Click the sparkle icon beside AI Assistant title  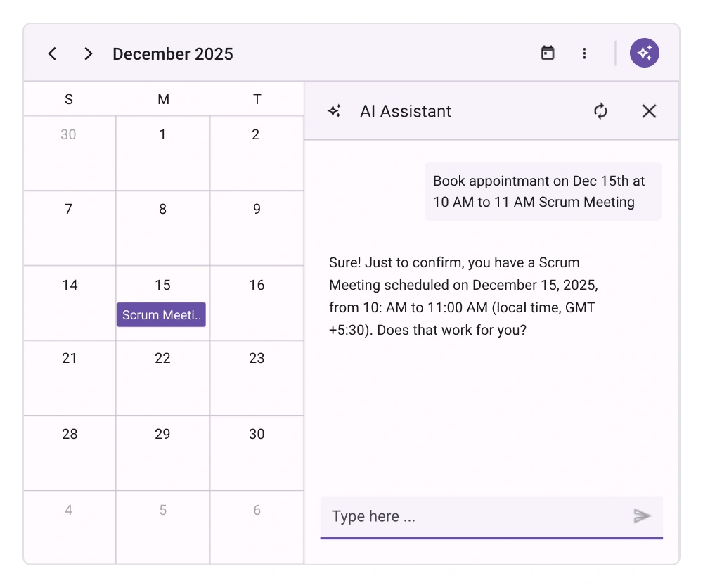334,110
